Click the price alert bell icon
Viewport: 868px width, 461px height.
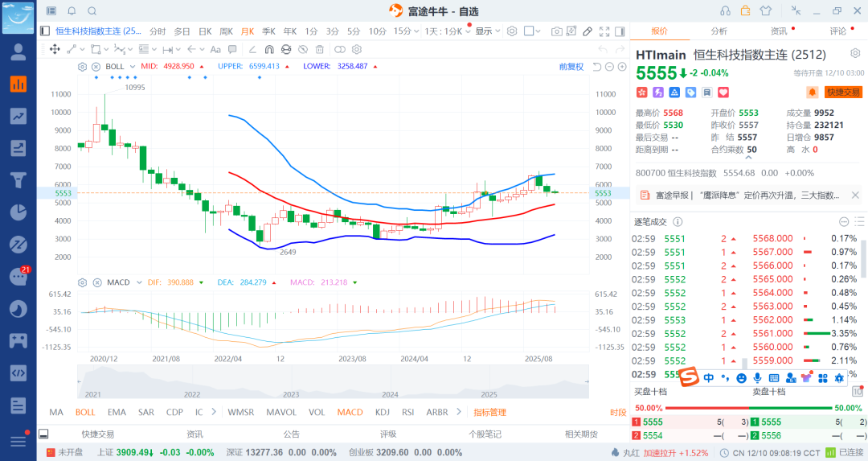pyautogui.click(x=812, y=93)
